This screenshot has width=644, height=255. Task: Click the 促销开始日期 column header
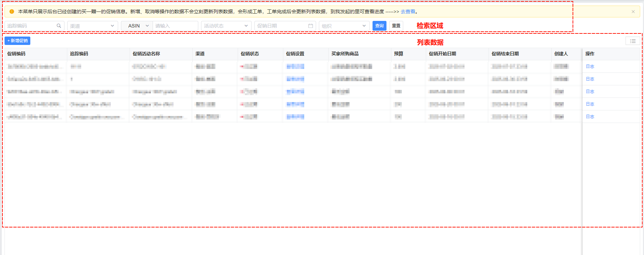(442, 54)
